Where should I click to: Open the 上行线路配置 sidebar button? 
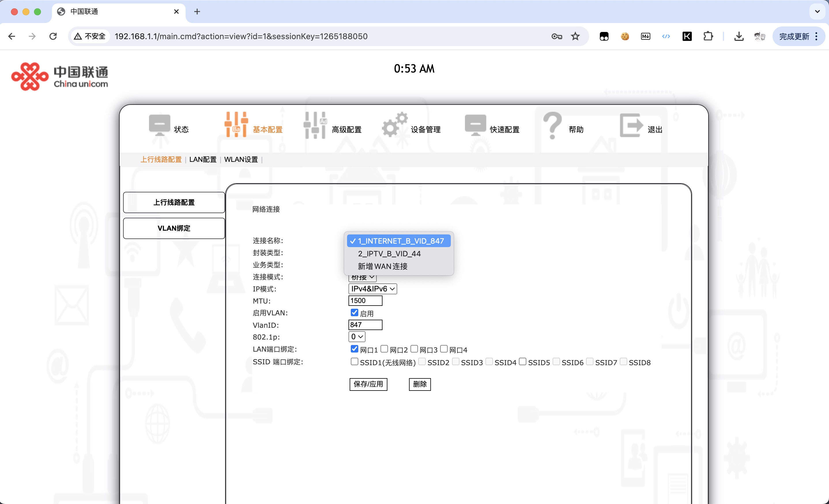click(x=174, y=202)
